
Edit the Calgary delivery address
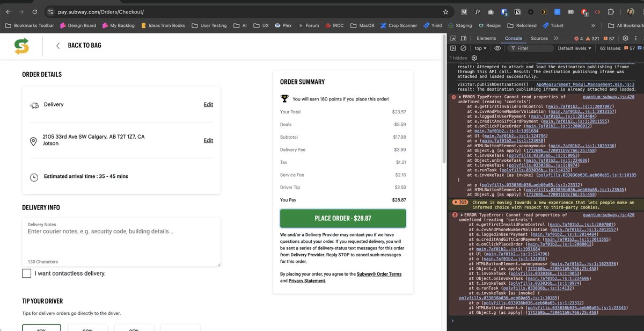tap(208, 141)
